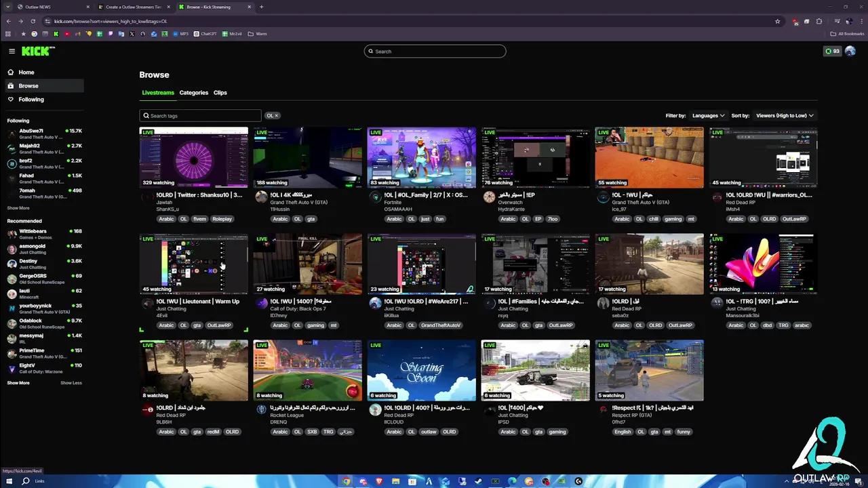868x488 pixels.
Task: Open the Warm bookmarks folder
Action: (258, 34)
